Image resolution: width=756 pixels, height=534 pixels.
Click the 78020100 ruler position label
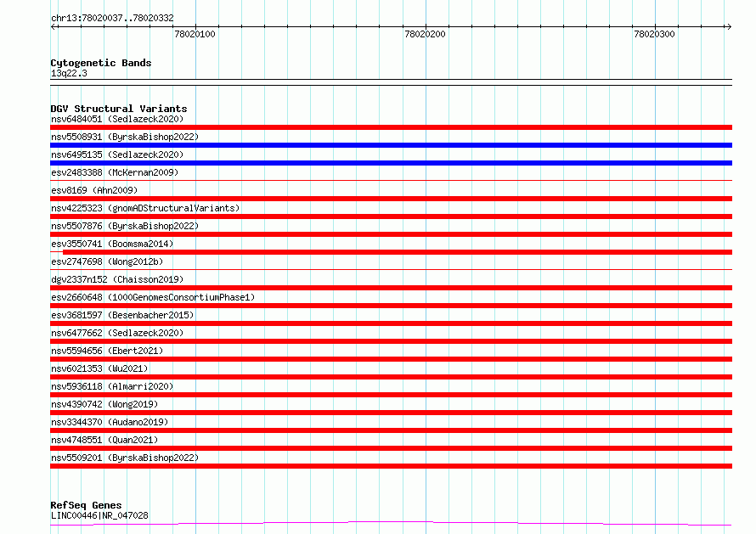pyautogui.click(x=195, y=34)
